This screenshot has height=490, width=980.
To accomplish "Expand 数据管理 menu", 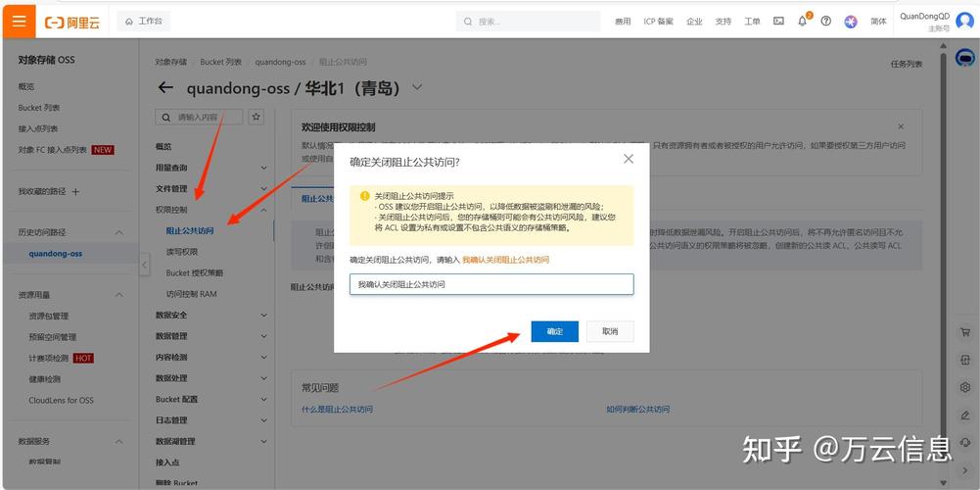I will pyautogui.click(x=263, y=336).
